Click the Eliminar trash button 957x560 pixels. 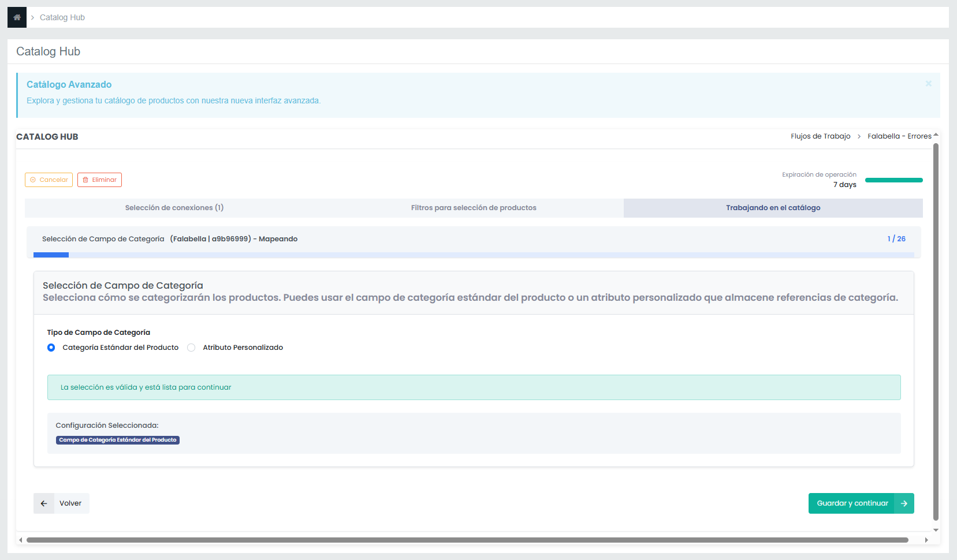[x=99, y=180]
